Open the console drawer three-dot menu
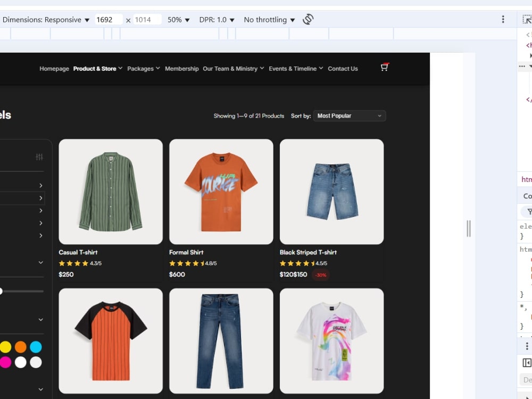The image size is (532, 399). click(527, 346)
